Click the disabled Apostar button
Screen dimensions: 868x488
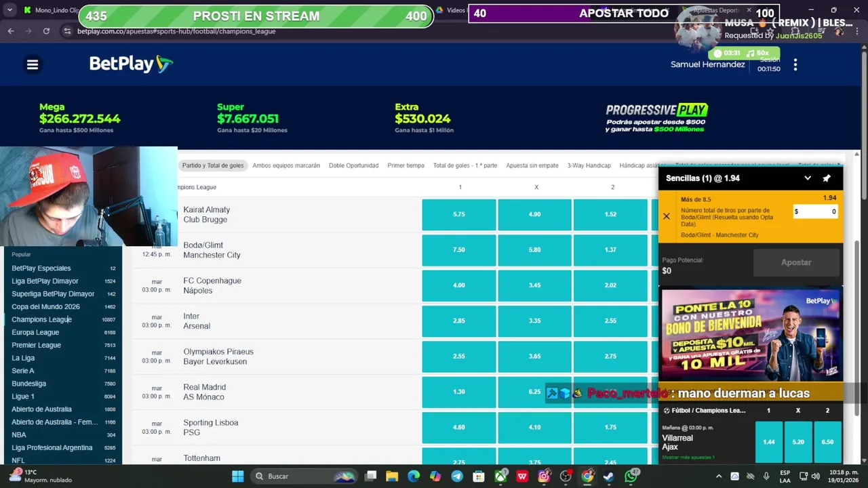pos(796,262)
